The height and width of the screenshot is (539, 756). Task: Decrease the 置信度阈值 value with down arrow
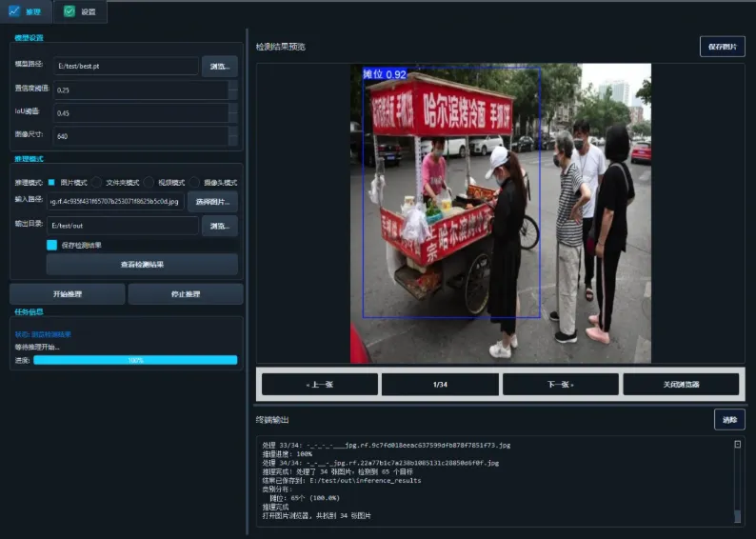click(x=233, y=94)
